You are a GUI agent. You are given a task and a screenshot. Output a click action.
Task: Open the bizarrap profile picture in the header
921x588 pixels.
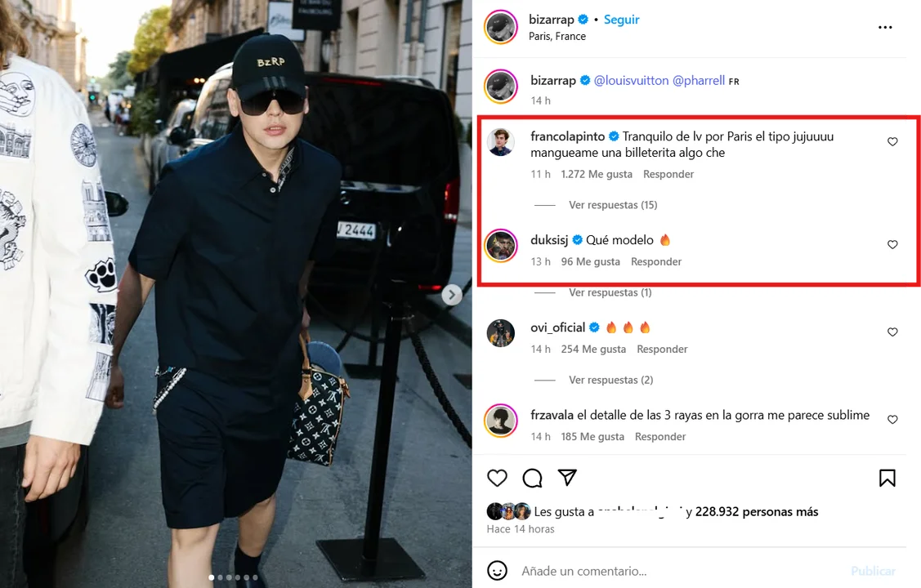click(500, 27)
